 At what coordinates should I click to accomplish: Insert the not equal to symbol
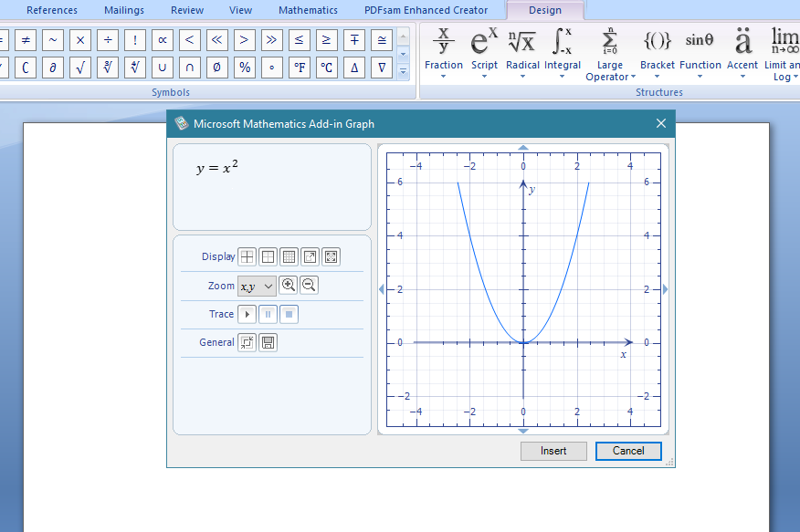[x=26, y=40]
